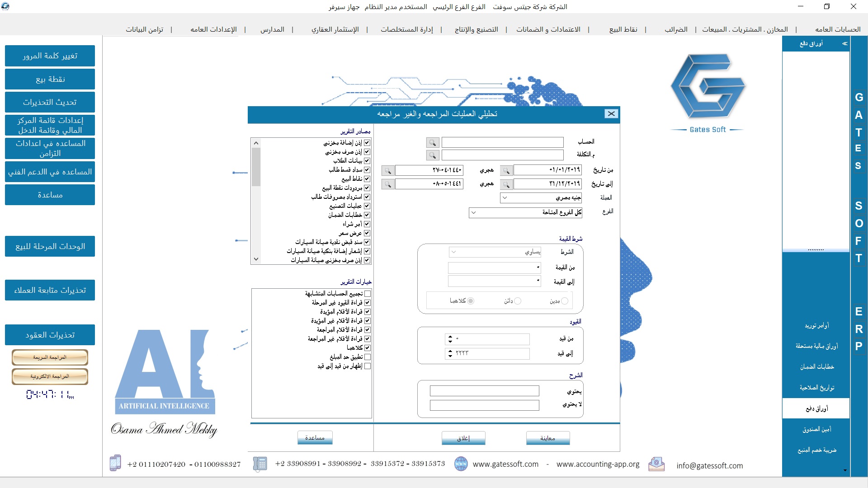Screen dimensions: 868x488
Task: Open الإعدادات العامه menu
Action: point(213,29)
